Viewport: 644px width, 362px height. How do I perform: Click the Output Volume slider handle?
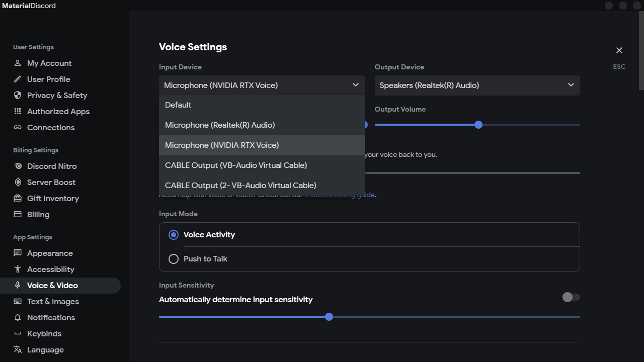click(478, 125)
